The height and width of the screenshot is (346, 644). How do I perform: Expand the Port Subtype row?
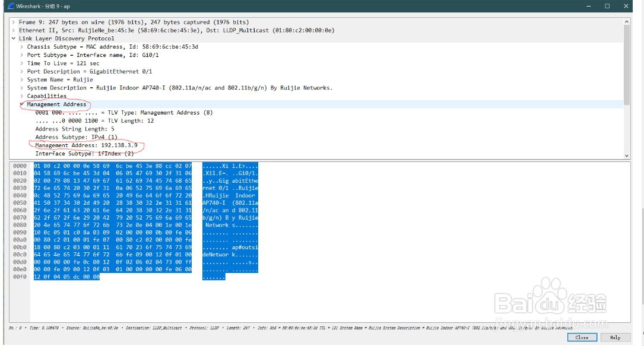click(x=22, y=55)
